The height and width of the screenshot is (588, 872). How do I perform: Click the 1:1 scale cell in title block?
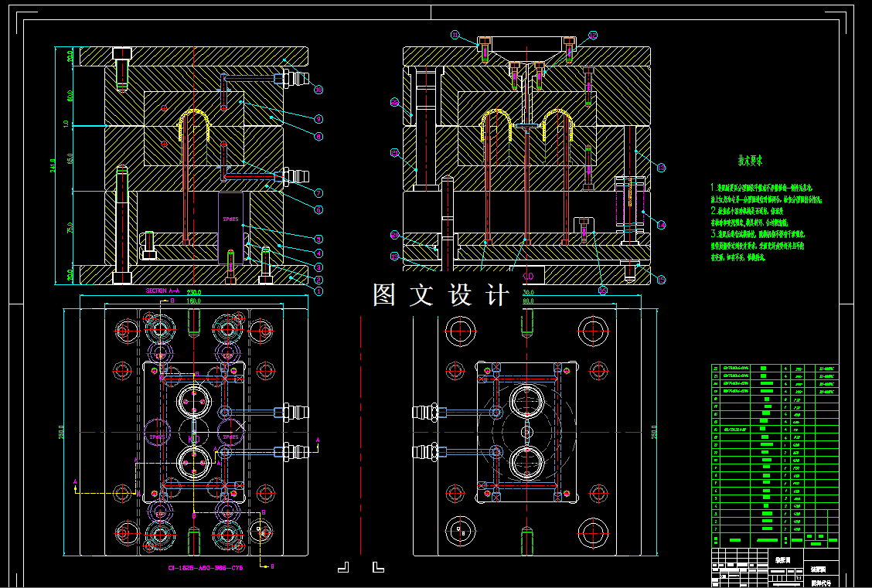799,579
